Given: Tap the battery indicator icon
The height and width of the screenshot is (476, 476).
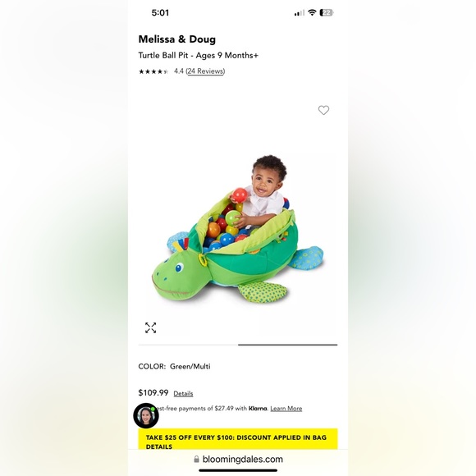Looking at the screenshot, I should pos(327,13).
